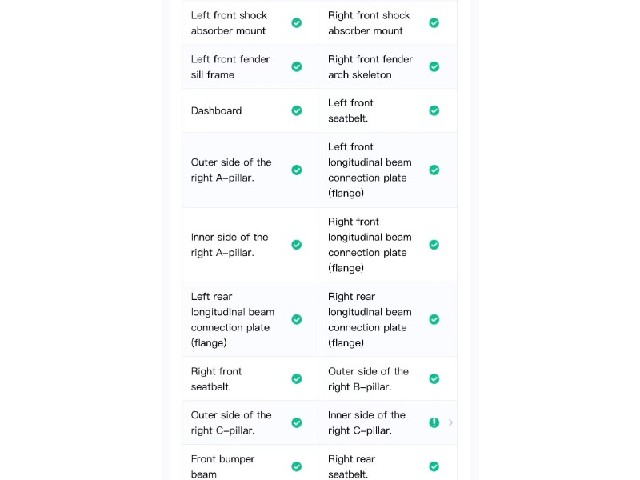Click the check for Right rear longitudinal beam flange
Viewport: 640px width, 480px height.
434,319
